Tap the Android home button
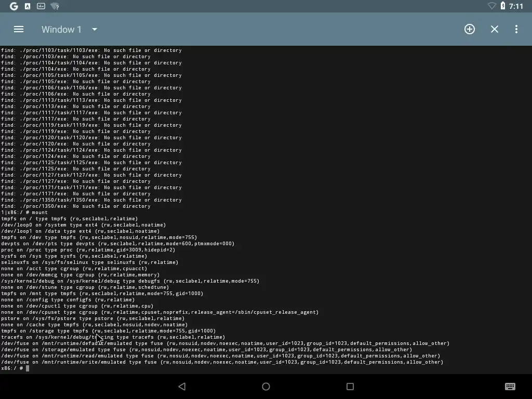 coord(266,387)
